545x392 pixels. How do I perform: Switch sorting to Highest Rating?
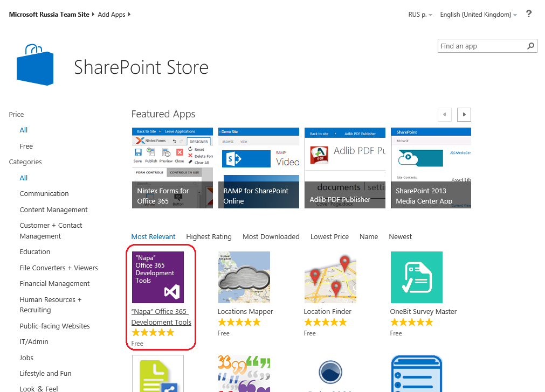click(209, 236)
